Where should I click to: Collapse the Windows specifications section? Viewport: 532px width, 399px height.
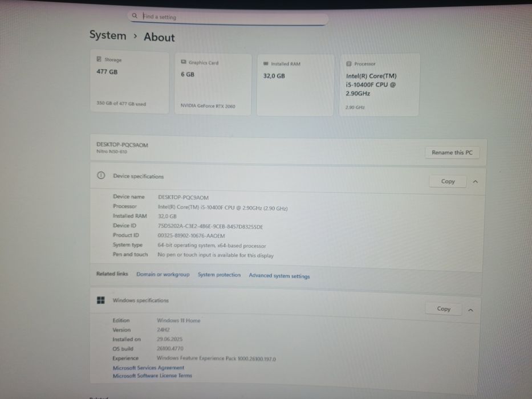point(470,310)
